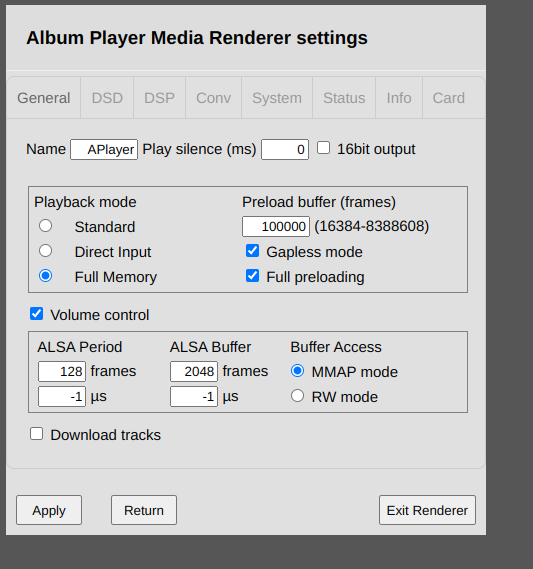Click the Return button

coord(144,510)
